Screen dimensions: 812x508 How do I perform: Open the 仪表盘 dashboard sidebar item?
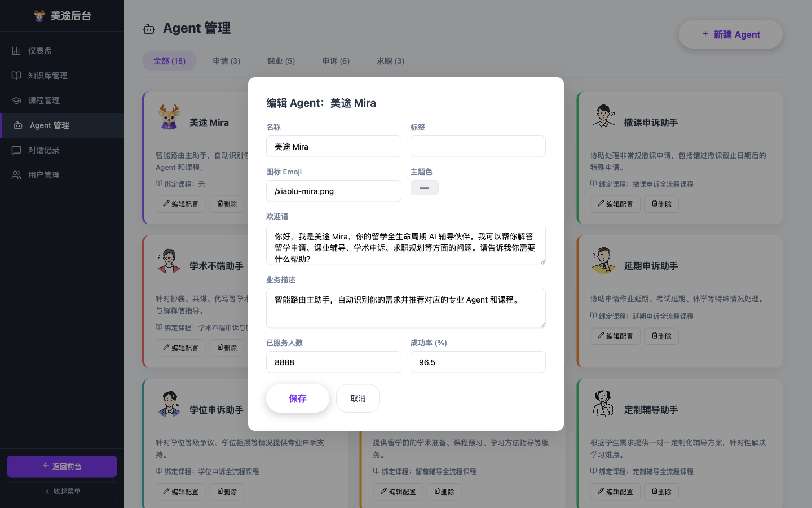tap(62, 51)
